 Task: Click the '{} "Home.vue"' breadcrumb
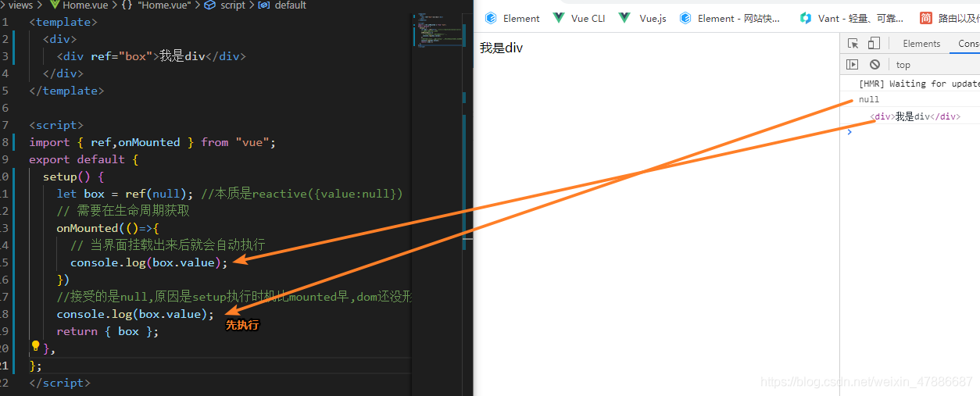pyautogui.click(x=156, y=5)
